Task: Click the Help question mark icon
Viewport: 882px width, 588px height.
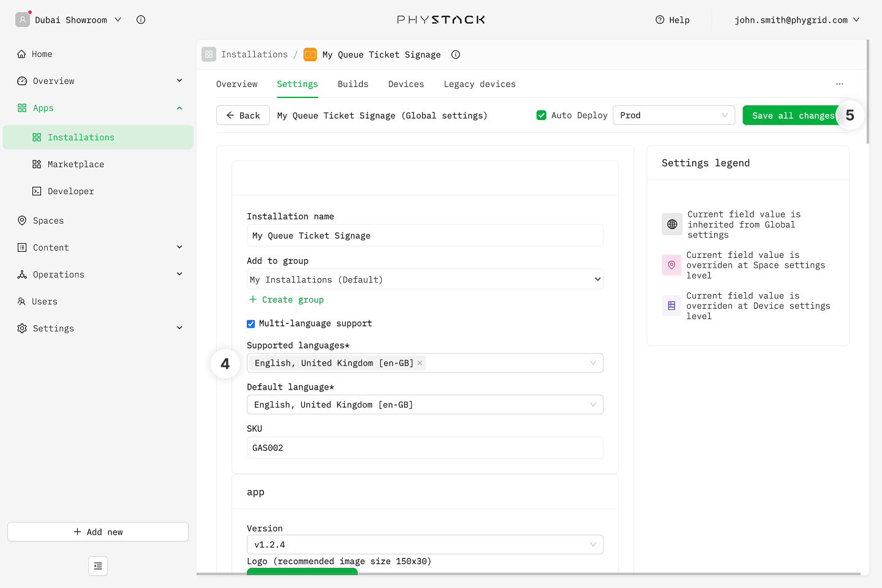Action: [660, 20]
